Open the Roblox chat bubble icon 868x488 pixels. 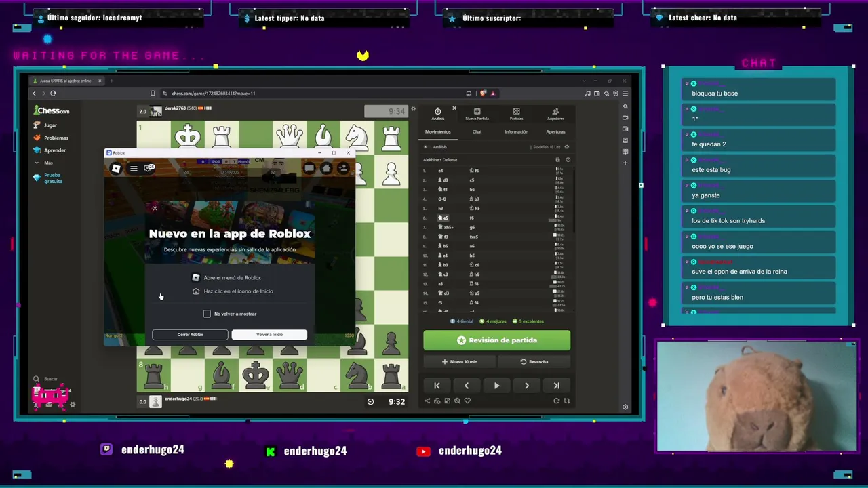coord(309,169)
